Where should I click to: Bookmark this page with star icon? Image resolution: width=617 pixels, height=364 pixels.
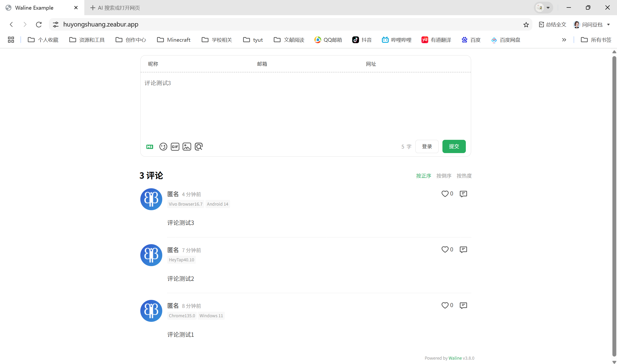pos(526,25)
